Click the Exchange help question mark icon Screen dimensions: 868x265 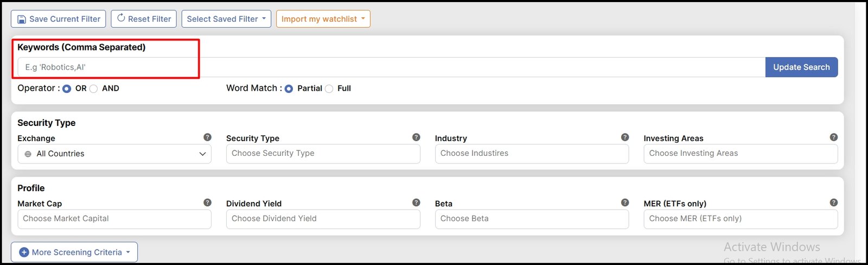click(x=207, y=137)
